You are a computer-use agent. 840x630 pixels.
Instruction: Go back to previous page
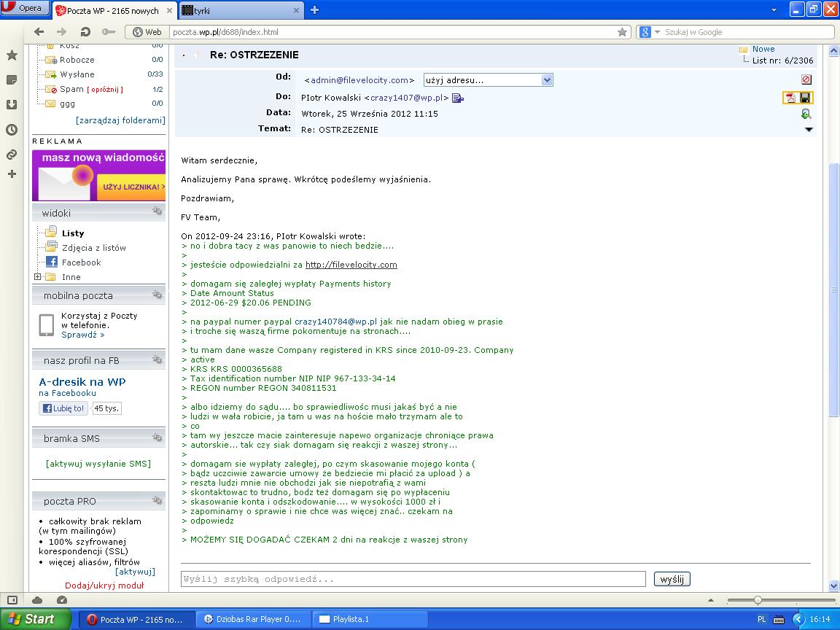pyautogui.click(x=39, y=32)
